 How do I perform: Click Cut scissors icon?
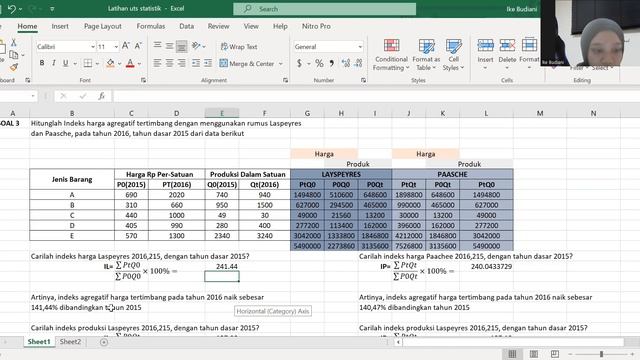[x=13, y=42]
